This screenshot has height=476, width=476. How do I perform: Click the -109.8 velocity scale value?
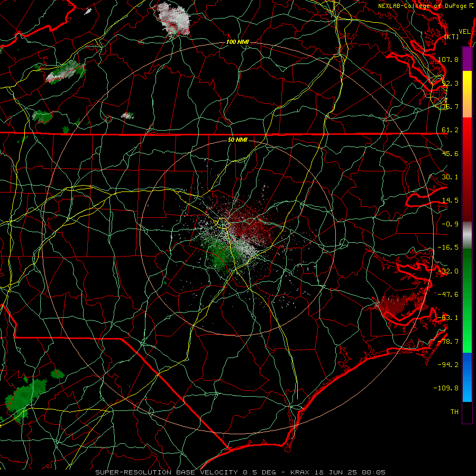[x=446, y=388]
